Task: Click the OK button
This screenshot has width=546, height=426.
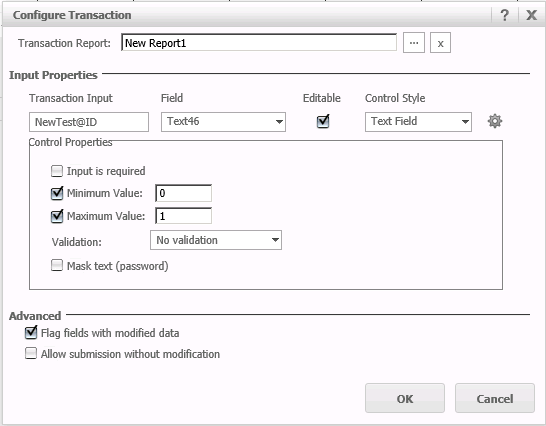Action: coord(405,398)
